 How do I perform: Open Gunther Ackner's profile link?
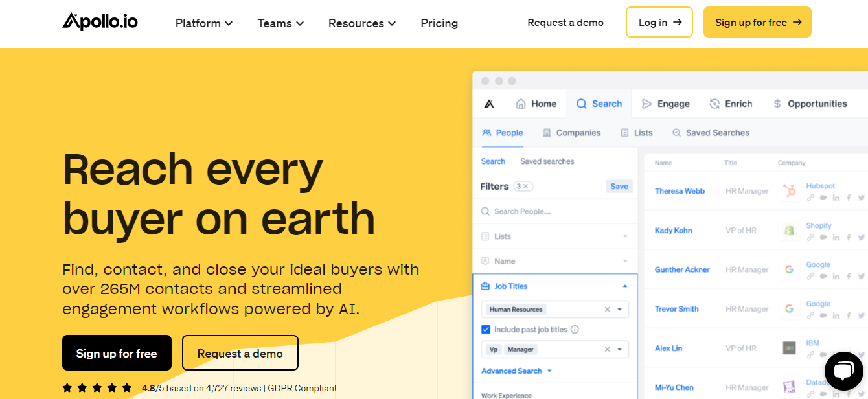[682, 270]
